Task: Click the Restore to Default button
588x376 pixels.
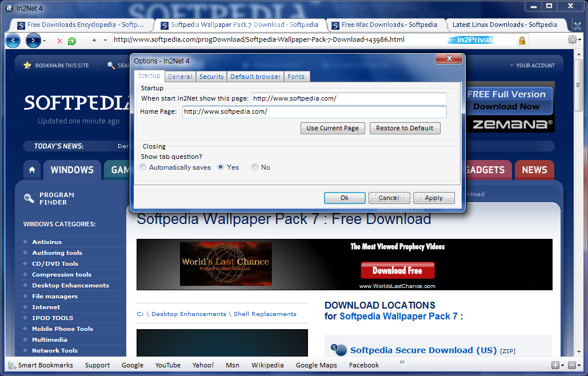Action: tap(405, 128)
